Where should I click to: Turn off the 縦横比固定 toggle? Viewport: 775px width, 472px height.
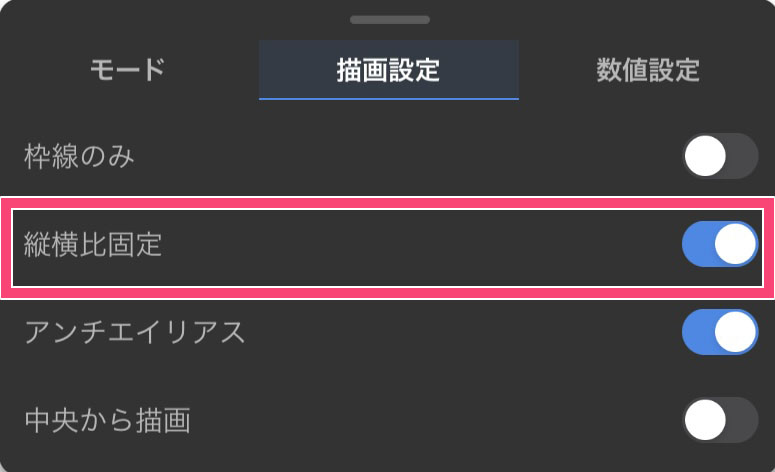[720, 245]
